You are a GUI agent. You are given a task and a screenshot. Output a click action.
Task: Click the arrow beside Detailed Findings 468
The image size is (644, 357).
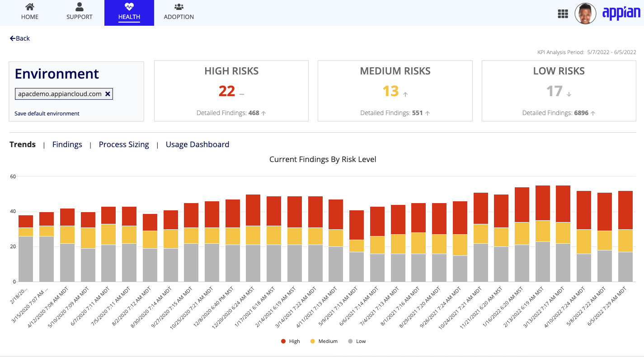tap(263, 113)
